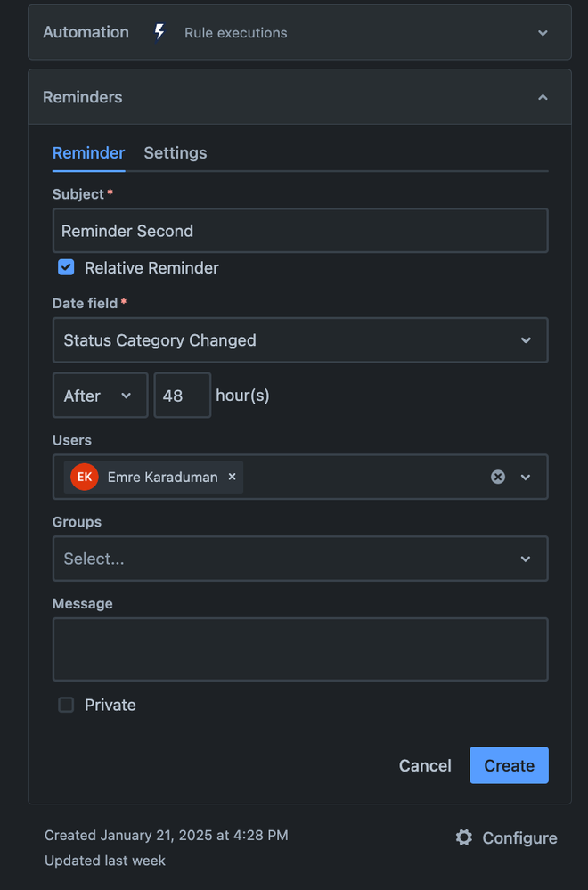
Task: Click the Create button
Action: (509, 765)
